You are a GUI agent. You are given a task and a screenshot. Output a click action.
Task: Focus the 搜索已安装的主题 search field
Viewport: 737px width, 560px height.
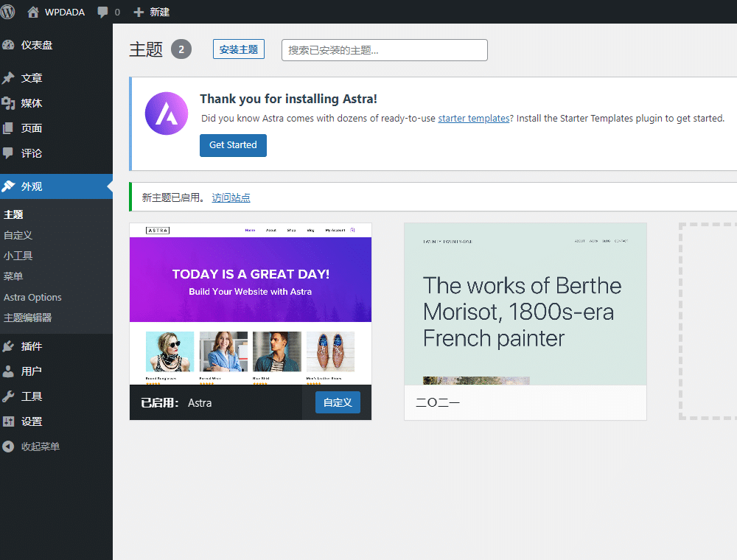(385, 50)
